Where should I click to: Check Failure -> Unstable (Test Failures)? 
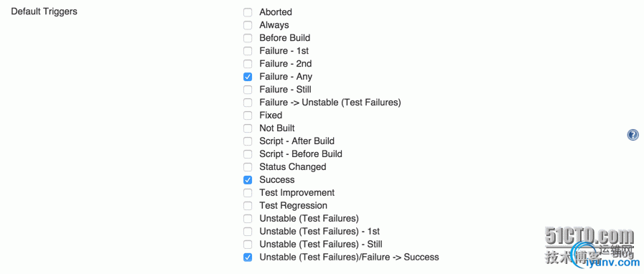[248, 103]
